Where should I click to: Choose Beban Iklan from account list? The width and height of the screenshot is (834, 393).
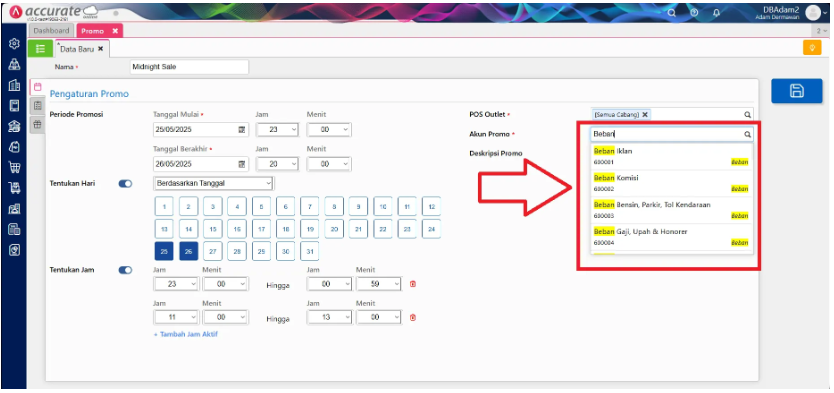(671, 156)
